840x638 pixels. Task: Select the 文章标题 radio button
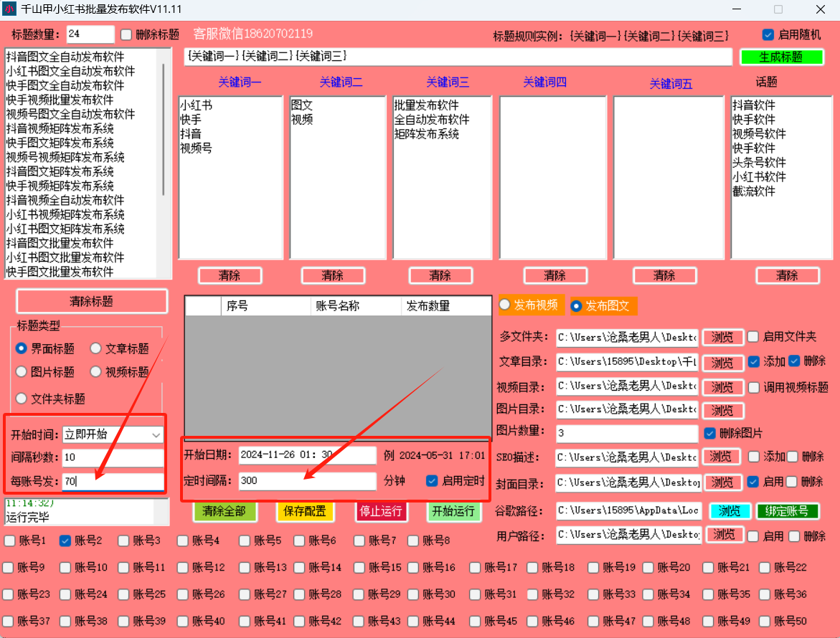point(96,348)
